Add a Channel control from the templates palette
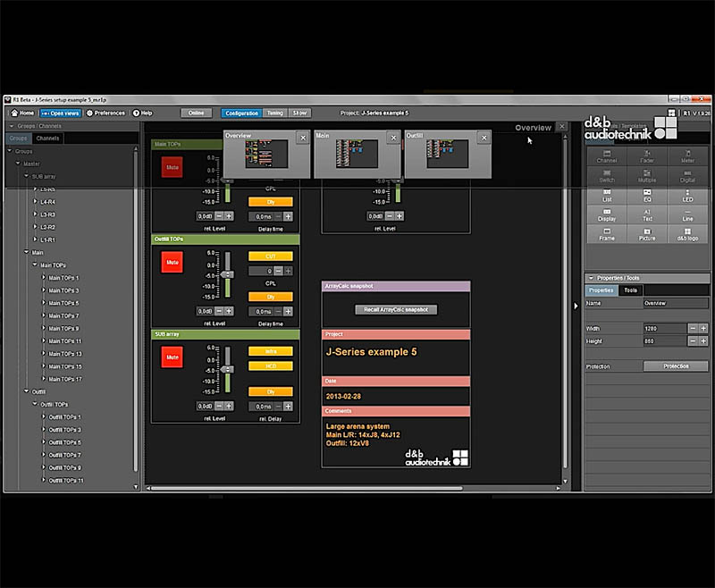 [607, 156]
